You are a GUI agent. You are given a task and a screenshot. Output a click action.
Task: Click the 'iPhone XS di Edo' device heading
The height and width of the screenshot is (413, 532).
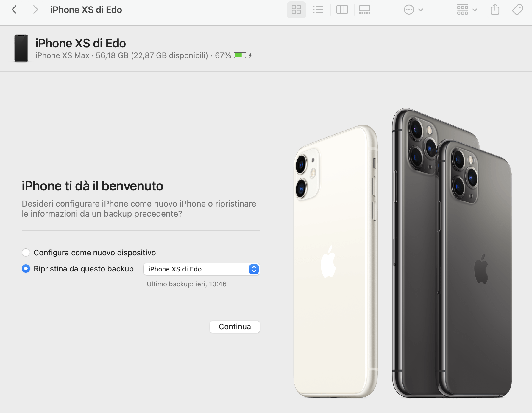pos(81,43)
